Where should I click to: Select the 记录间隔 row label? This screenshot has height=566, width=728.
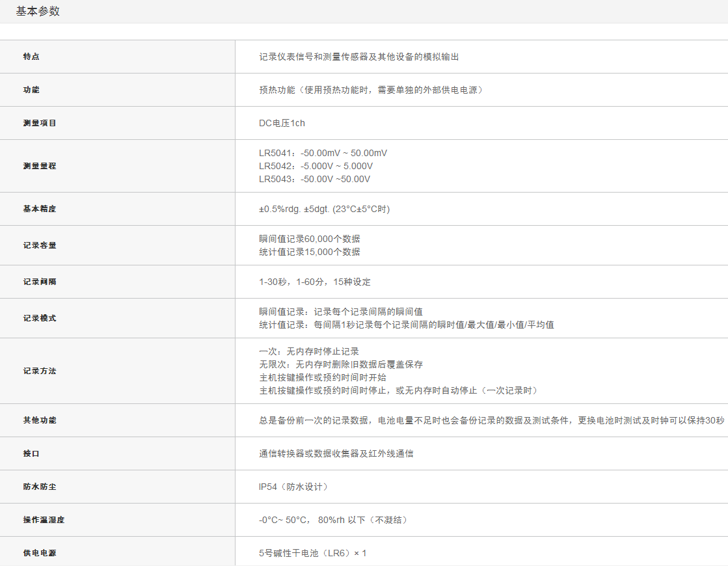tap(40, 282)
